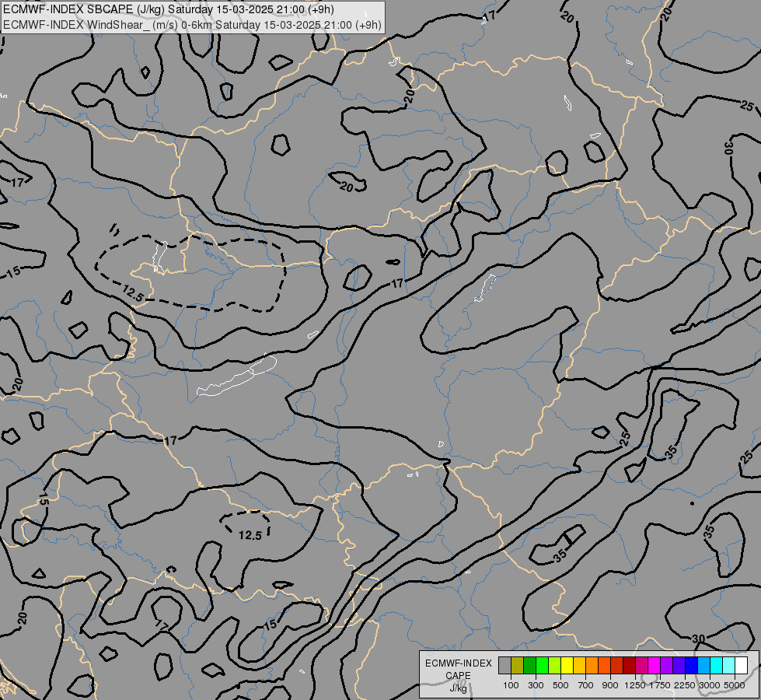
Task: Click the SBCAPE title line at top
Action: point(169,9)
